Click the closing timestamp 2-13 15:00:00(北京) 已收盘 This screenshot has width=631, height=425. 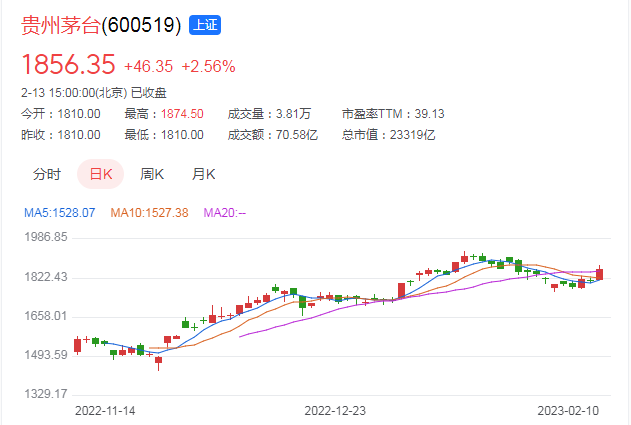[x=94, y=93]
